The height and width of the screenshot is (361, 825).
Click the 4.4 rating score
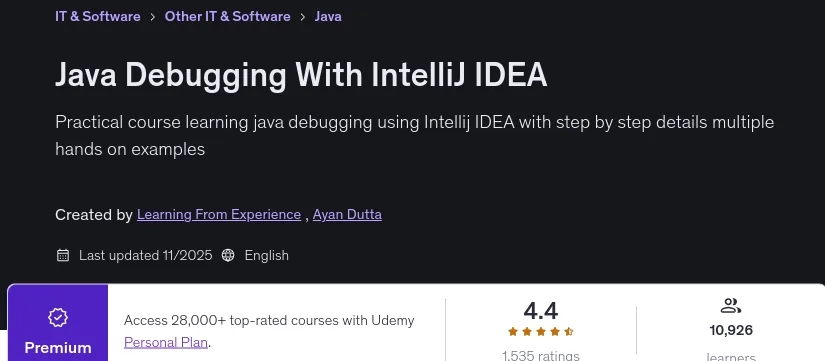click(x=540, y=311)
